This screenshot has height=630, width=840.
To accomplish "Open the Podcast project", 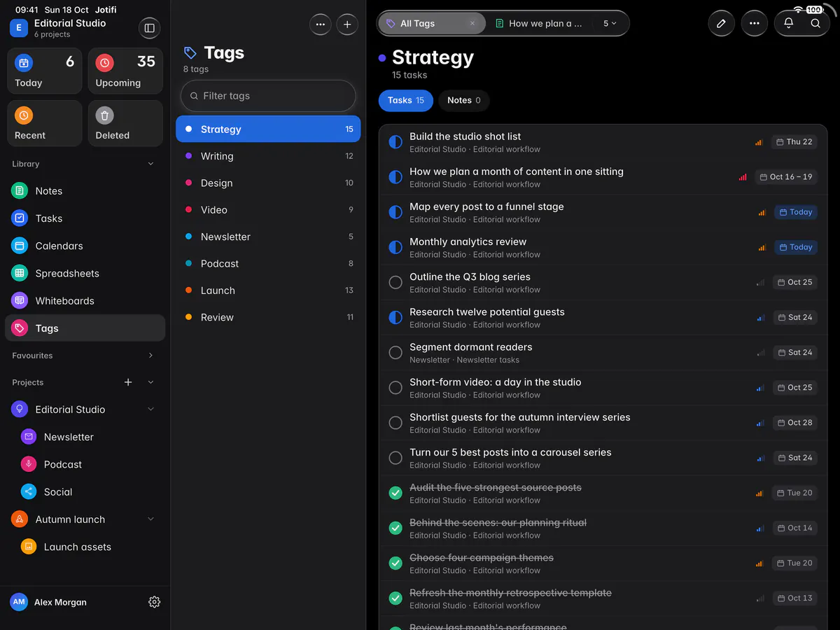I will pos(85,464).
